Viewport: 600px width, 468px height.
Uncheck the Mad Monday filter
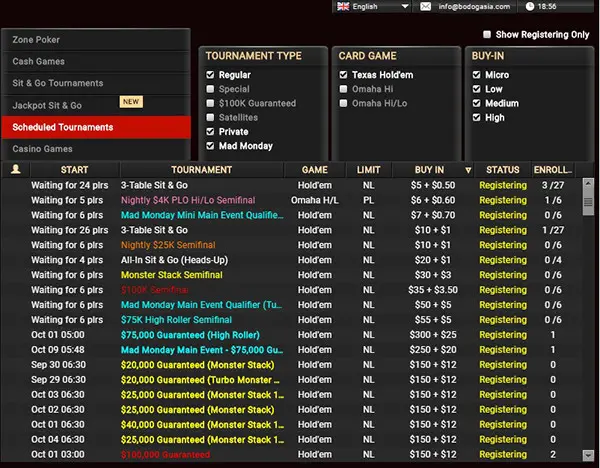[210, 146]
